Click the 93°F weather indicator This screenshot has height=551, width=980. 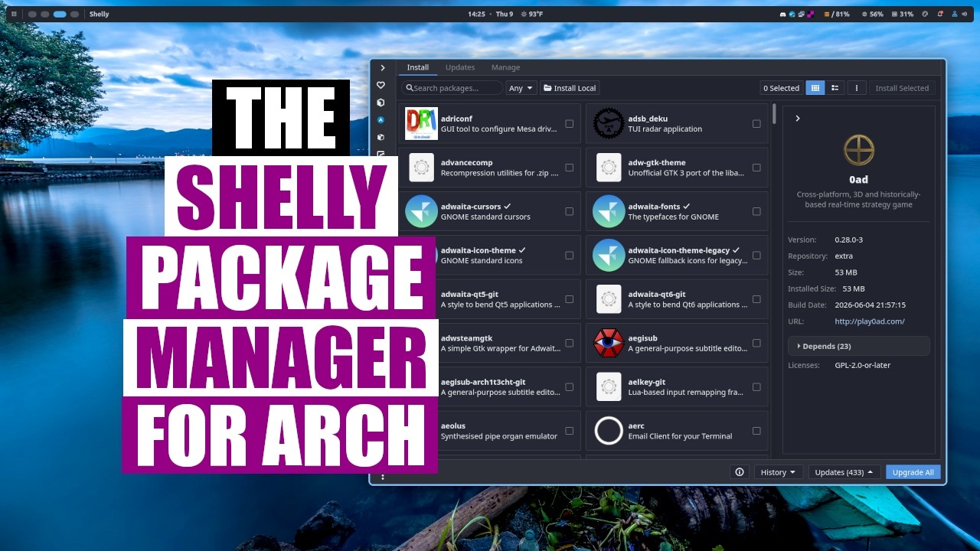pos(531,14)
